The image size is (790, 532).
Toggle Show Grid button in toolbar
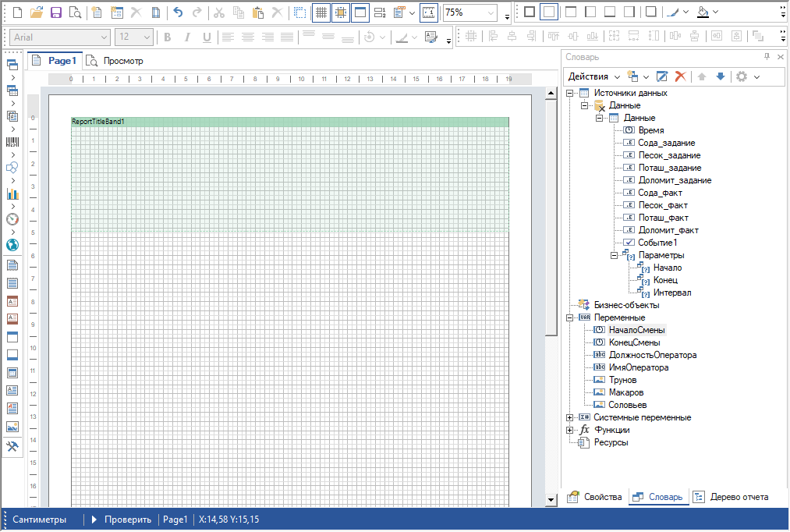321,12
